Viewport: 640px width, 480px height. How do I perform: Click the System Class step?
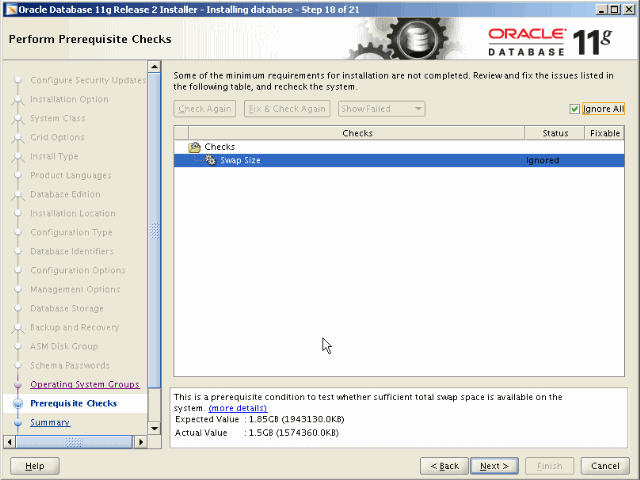[58, 118]
